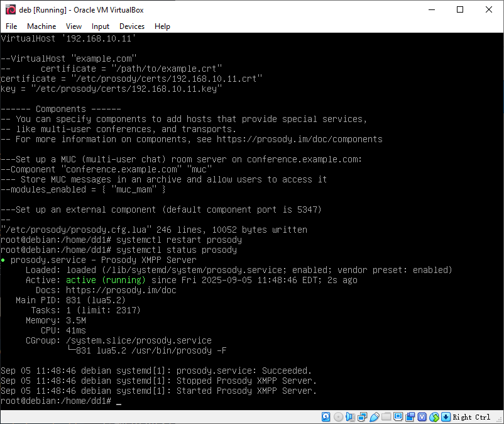Open the Devices menu
Viewport: 504px width, 424px height.
pos(131,26)
